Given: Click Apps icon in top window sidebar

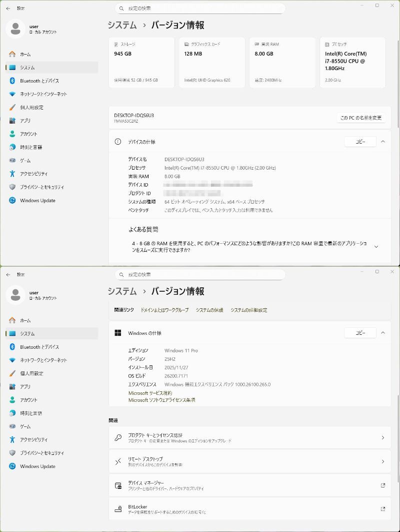Looking at the screenshot, I should [12, 121].
